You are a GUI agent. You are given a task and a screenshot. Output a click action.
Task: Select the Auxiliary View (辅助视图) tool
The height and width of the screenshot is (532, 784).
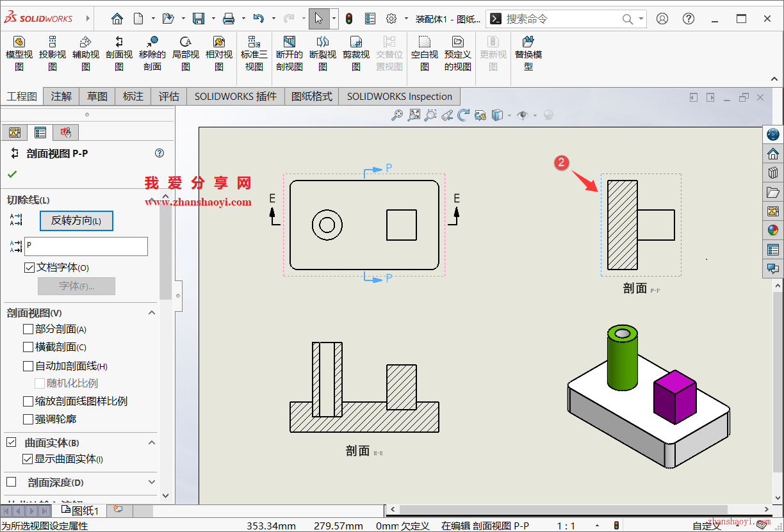86,54
